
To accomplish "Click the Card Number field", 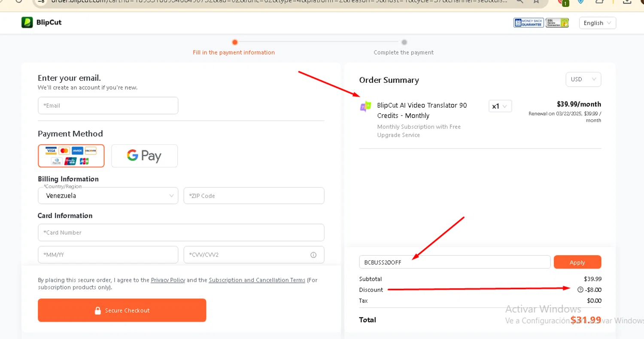I will coord(181,233).
